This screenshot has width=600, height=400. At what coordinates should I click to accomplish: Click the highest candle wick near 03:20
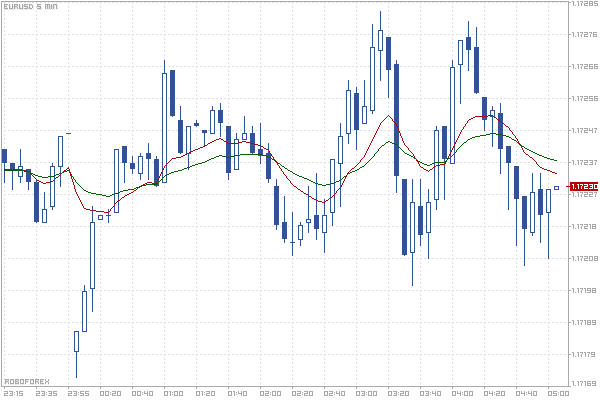pos(381,14)
